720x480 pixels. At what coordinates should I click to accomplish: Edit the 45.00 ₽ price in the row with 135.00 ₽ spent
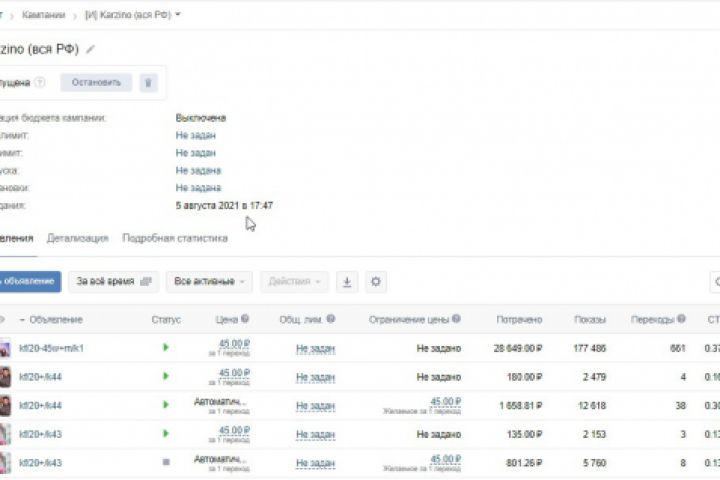click(234, 430)
